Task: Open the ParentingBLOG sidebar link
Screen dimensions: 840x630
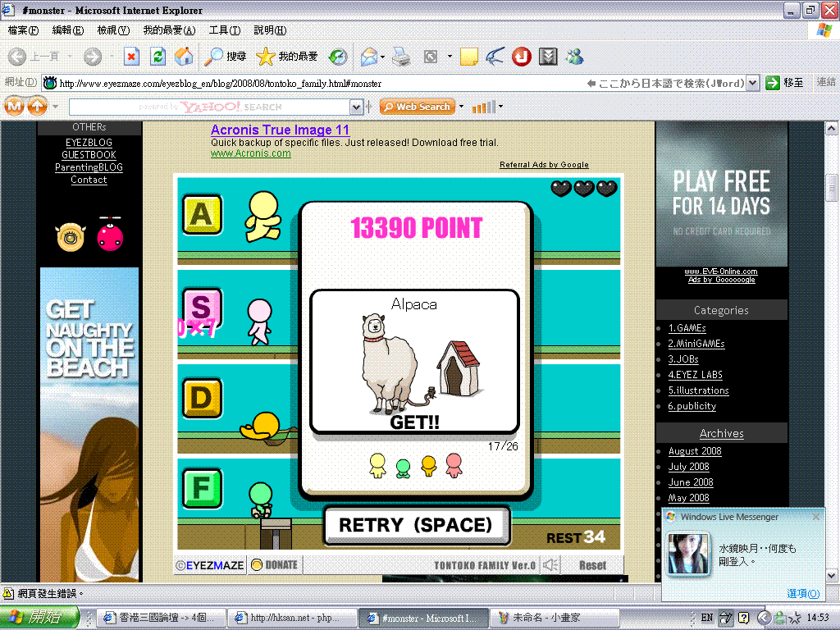Action: [89, 167]
